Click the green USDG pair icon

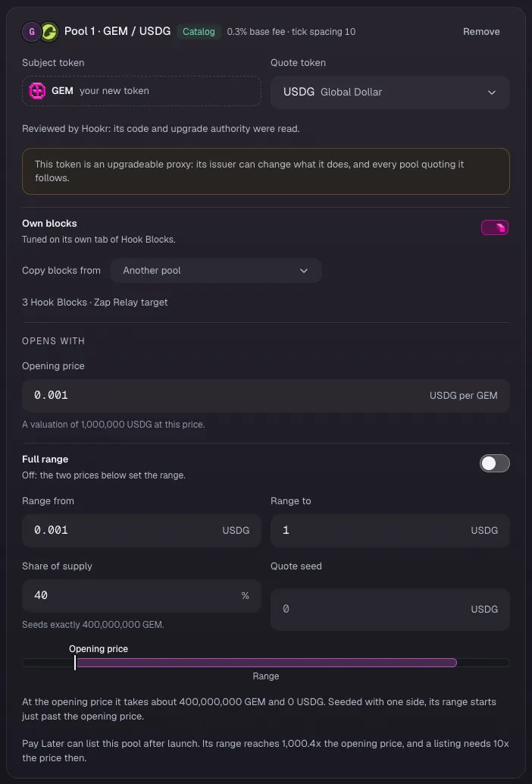tap(49, 32)
